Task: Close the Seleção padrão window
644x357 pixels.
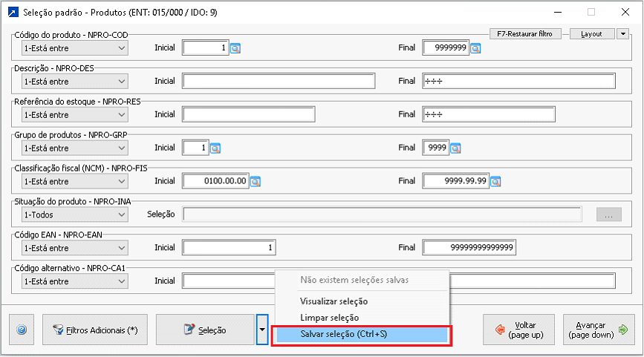Action: point(625,13)
